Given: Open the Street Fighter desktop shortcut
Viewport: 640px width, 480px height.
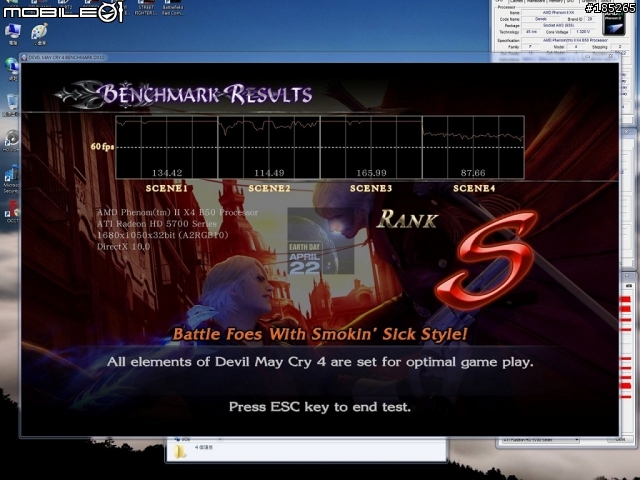Looking at the screenshot, I should click(146, 8).
